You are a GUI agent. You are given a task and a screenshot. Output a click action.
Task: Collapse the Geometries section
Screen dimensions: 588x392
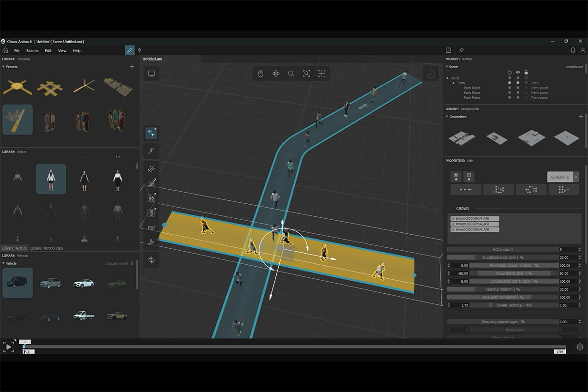pyautogui.click(x=447, y=117)
